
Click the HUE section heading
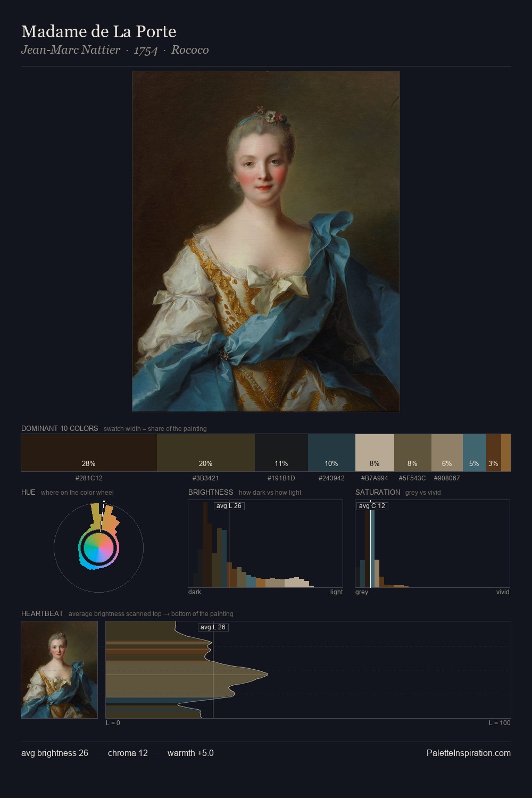28,493
